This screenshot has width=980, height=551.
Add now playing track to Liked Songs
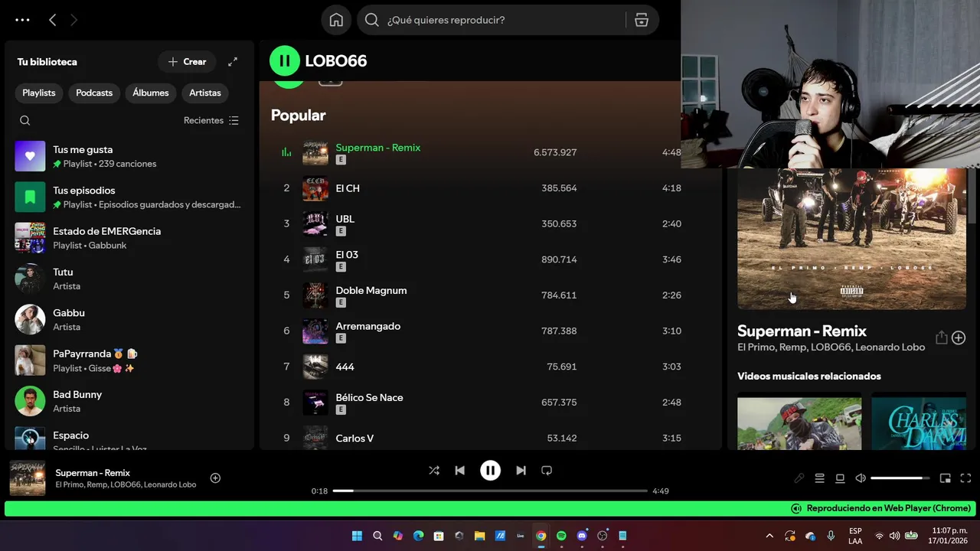[x=215, y=478]
